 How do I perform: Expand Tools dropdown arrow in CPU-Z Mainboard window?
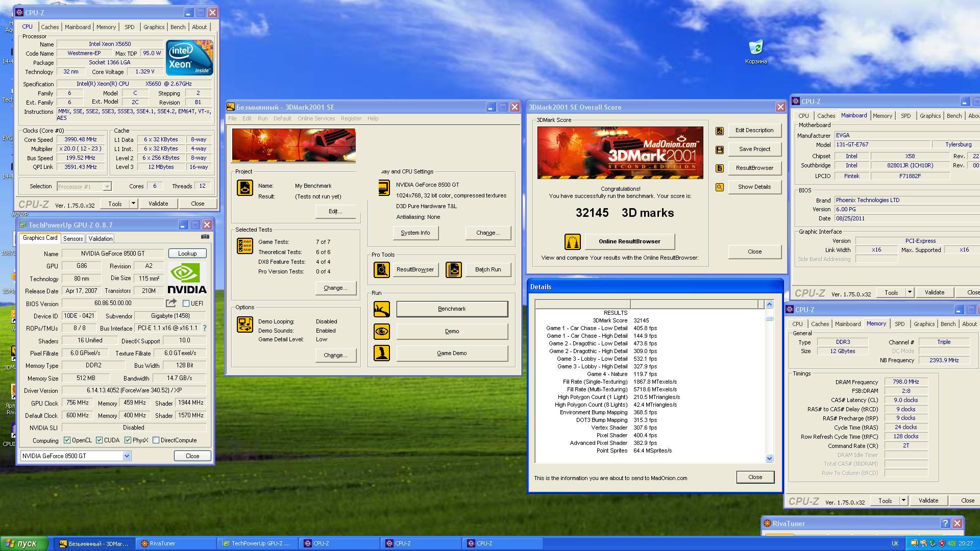coord(910,293)
